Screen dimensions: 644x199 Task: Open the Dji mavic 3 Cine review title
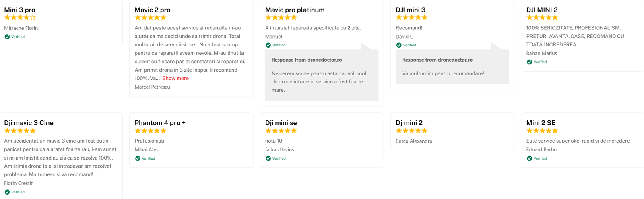[x=29, y=123]
